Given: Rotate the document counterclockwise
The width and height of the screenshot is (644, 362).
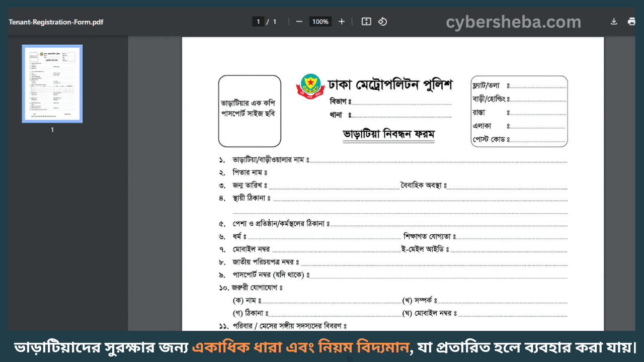Looking at the screenshot, I should [x=382, y=22].
